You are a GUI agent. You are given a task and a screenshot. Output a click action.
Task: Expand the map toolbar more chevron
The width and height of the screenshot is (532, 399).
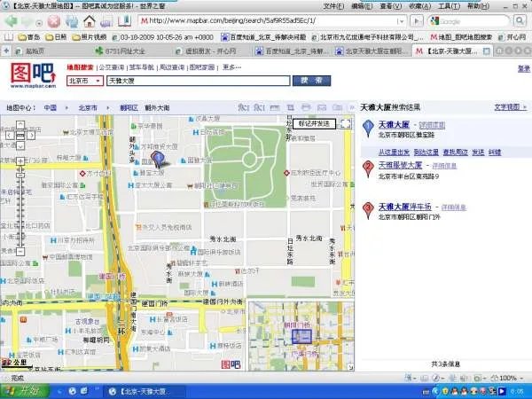click(351, 107)
